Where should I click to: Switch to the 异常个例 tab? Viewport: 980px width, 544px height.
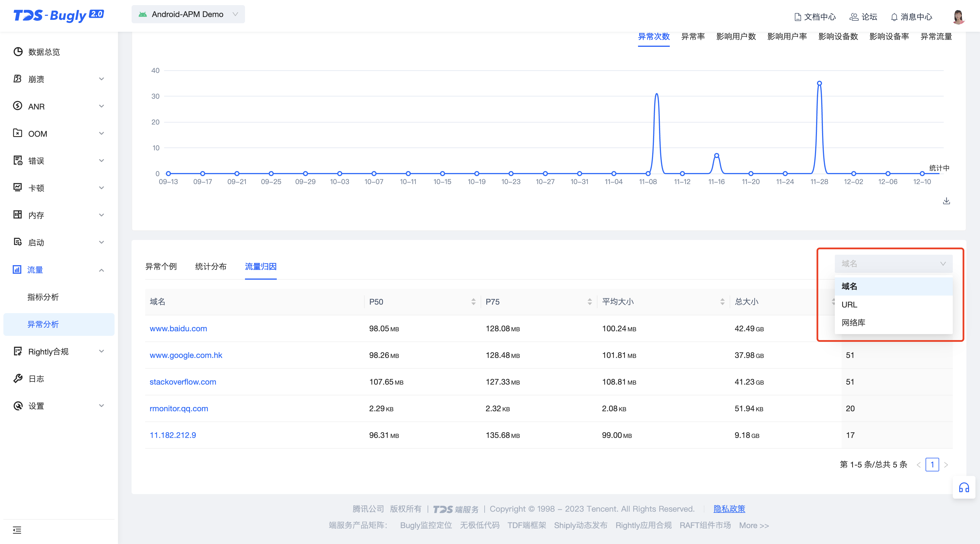point(161,266)
